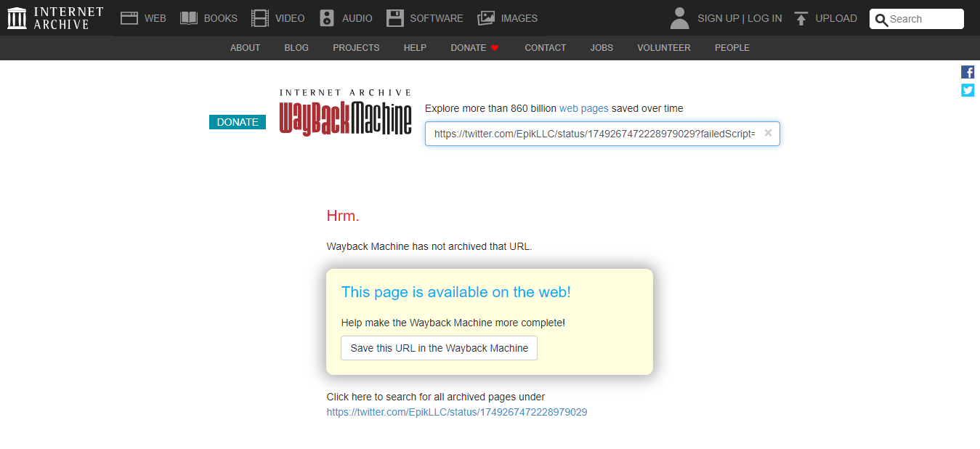This screenshot has width=980, height=449.
Task: Clear the Wayback URL field with X
Action: 768,133
